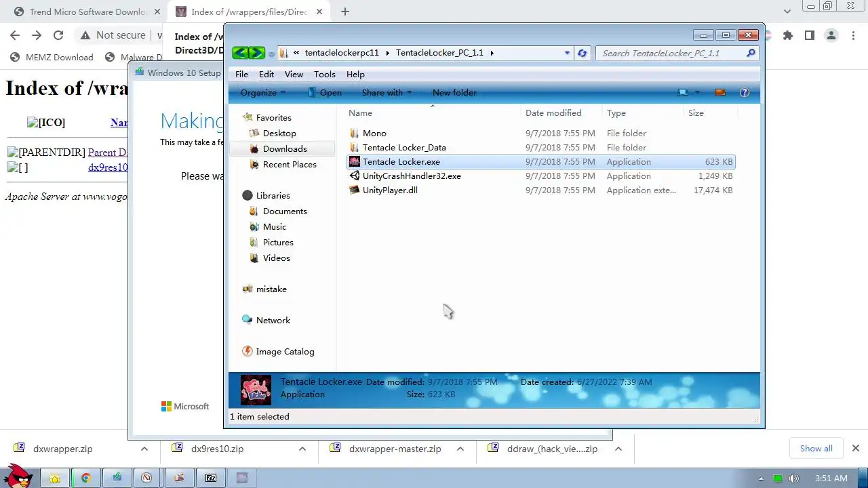
Task: Open the Pictures library
Action: coord(278,243)
